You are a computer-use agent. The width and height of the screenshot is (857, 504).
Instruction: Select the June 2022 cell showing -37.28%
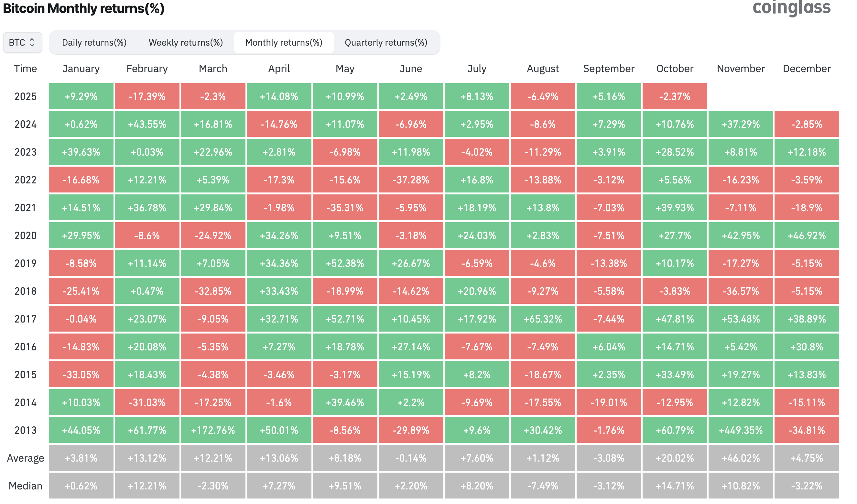(x=411, y=180)
